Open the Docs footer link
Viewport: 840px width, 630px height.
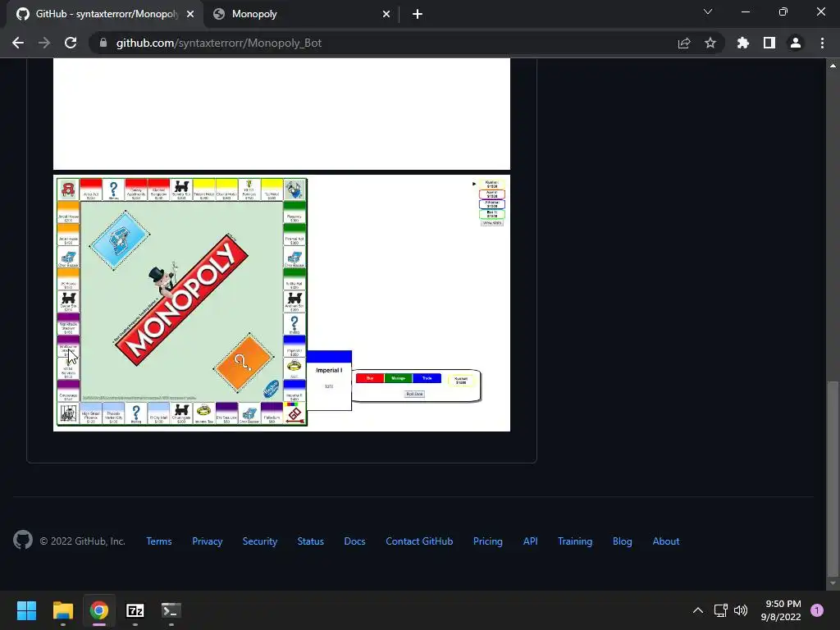pos(354,541)
